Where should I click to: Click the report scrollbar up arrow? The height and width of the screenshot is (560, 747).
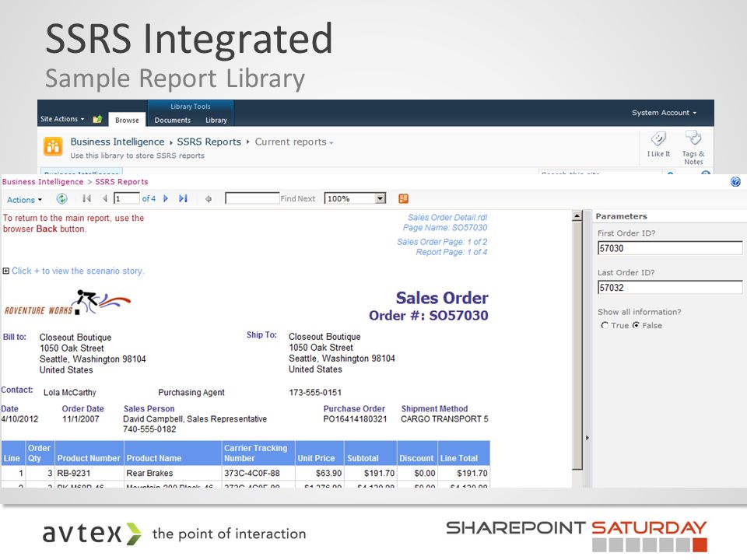pyautogui.click(x=577, y=215)
